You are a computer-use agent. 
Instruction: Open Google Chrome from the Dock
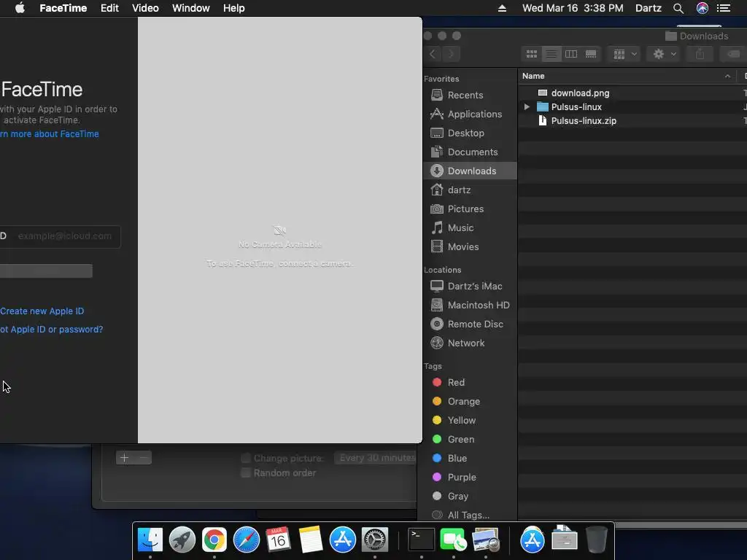tap(214, 540)
